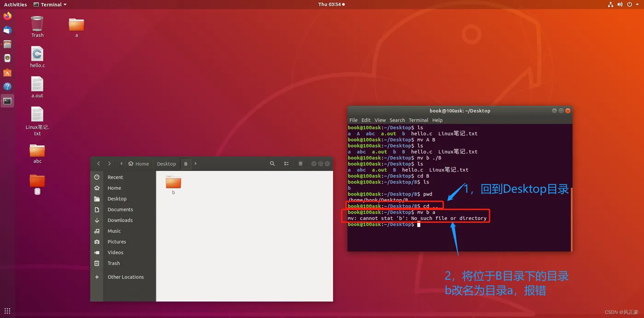Viewport: 644px width, 318px height.
Task: Open Music in the Files sidebar
Action: point(123,231)
